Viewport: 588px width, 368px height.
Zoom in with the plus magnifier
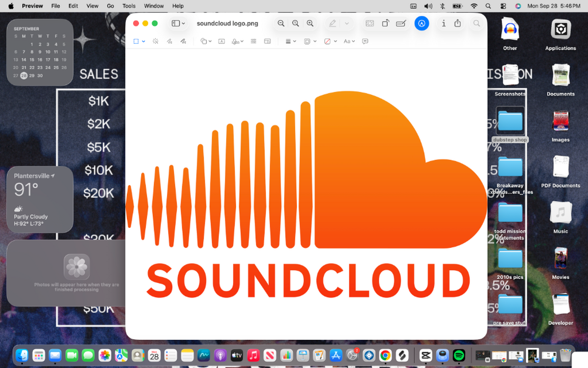click(x=310, y=23)
